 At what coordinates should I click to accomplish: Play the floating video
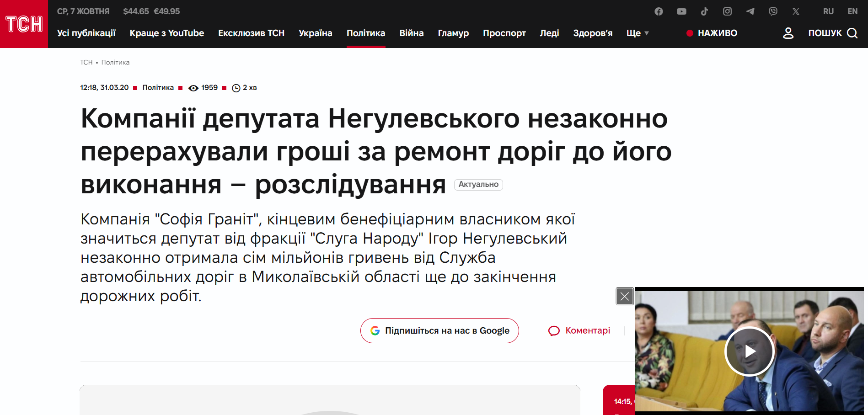coord(749,351)
